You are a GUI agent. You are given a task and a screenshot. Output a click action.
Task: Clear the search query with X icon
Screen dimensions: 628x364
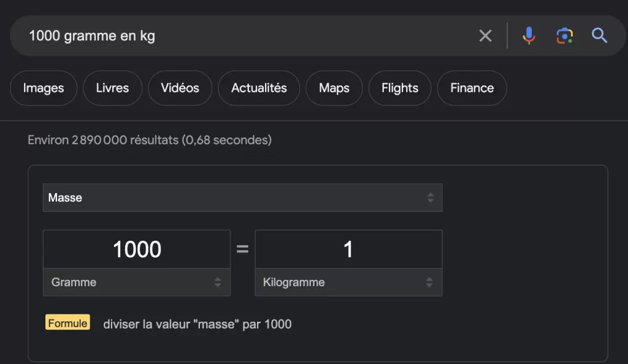[485, 36]
